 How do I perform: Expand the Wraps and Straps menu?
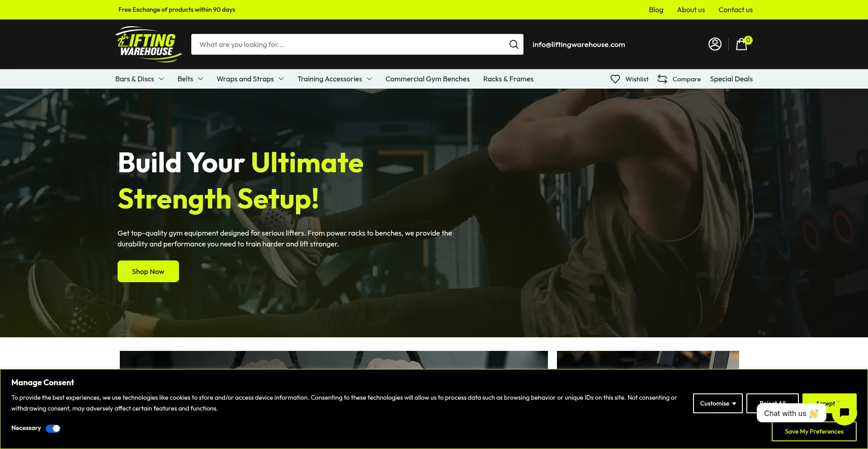coord(250,79)
